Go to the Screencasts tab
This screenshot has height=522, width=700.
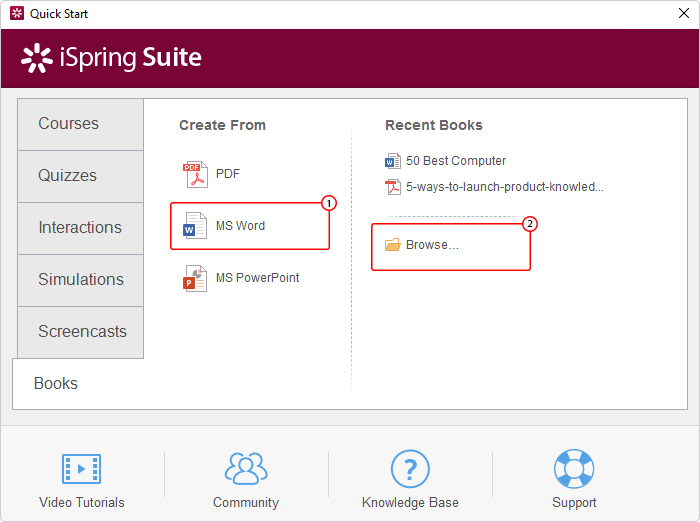[x=80, y=332]
